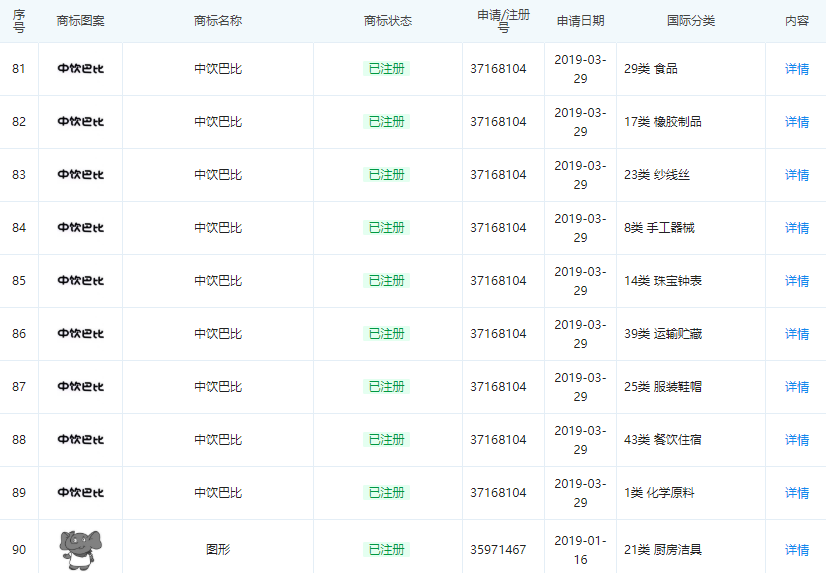Click 详情 for 23类 纱线丝 trademark
The height and width of the screenshot is (573, 826).
click(796, 175)
